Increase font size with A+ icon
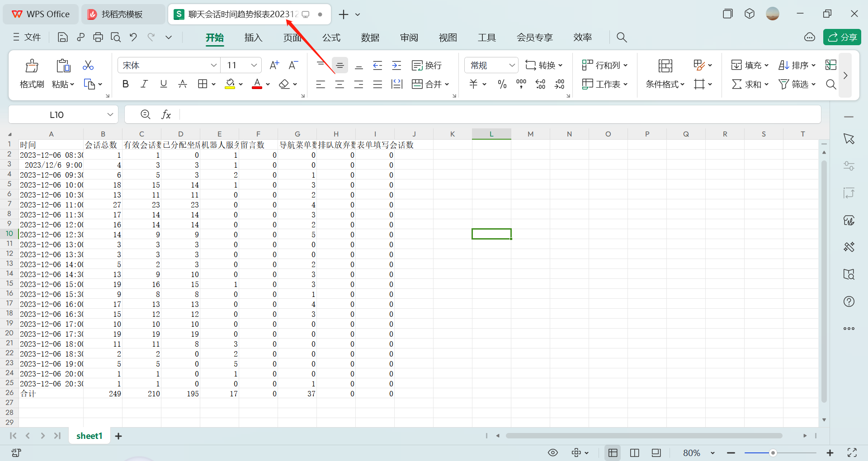The image size is (868, 461). [274, 66]
